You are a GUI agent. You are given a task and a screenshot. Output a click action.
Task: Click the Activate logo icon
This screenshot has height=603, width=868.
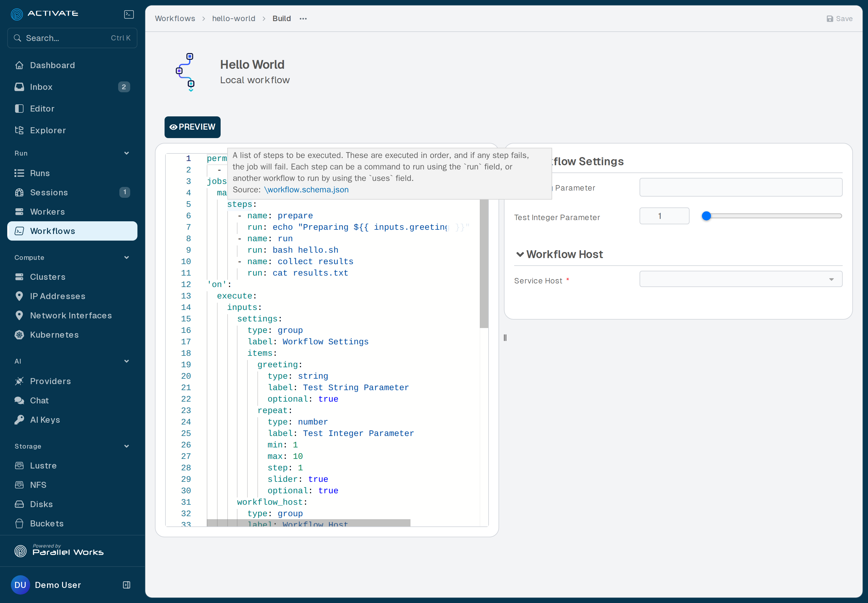[x=17, y=14]
